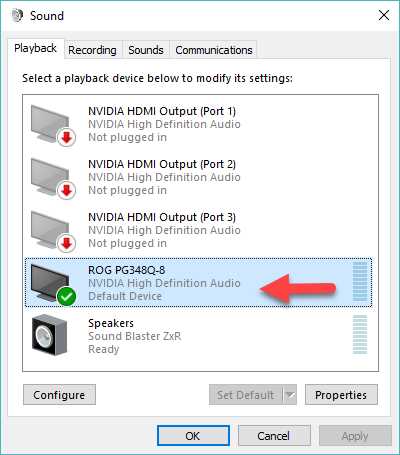The height and width of the screenshot is (455, 400).
Task: Select the NVIDIA HDMI Output Port 1 monitor icon
Action: [50, 124]
